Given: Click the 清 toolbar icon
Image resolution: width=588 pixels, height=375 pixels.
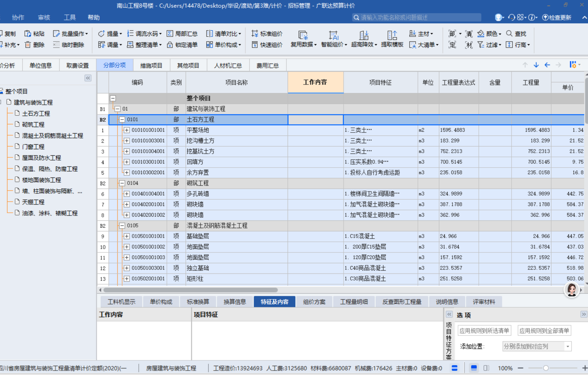Looking at the screenshot, I should pos(469,34).
